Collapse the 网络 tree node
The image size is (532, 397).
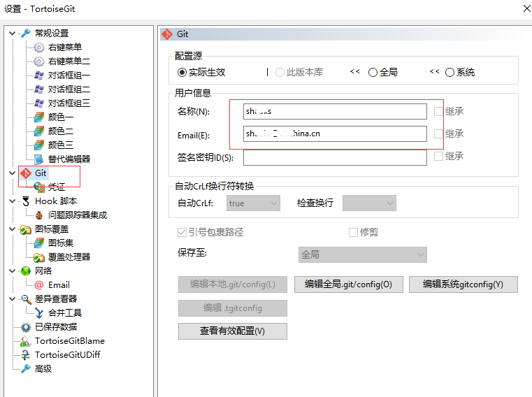click(12, 270)
